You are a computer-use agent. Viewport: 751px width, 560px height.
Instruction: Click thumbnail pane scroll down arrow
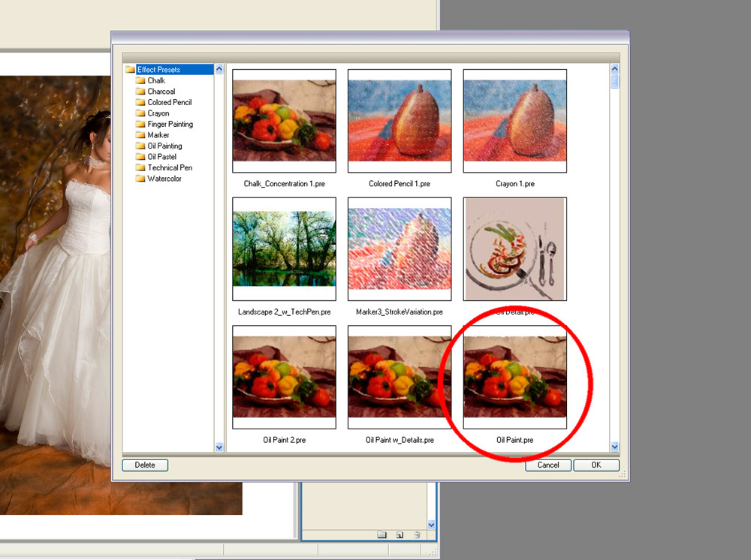(x=614, y=447)
